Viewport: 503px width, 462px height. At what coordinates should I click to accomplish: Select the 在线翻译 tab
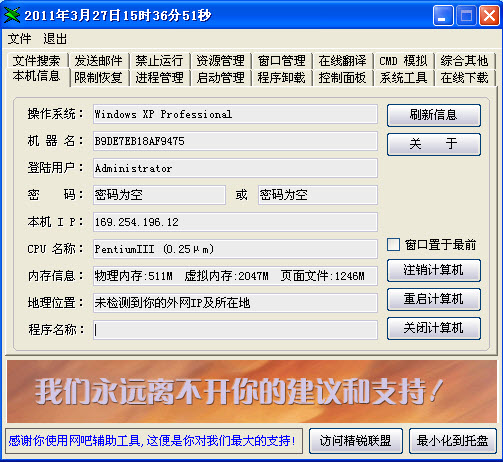pyautogui.click(x=342, y=61)
